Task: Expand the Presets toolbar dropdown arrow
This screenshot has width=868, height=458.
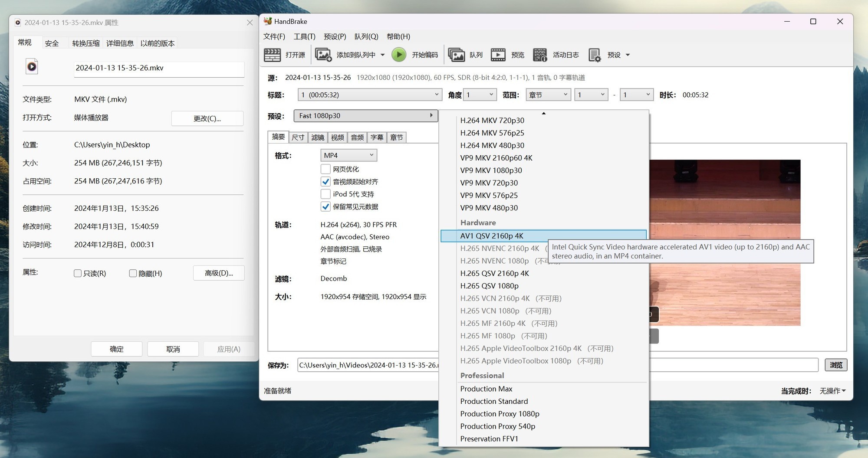Action: coord(628,55)
